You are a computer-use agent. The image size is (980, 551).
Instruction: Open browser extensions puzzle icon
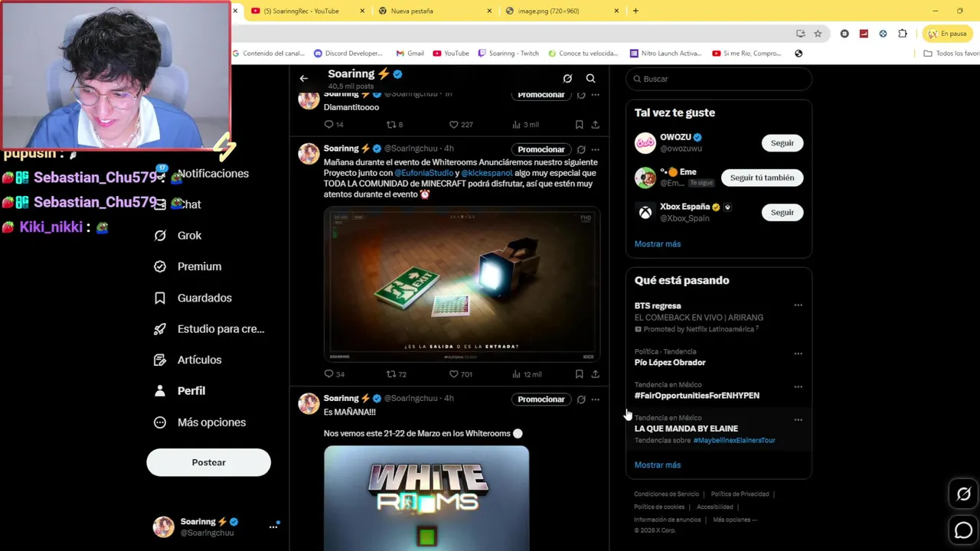(x=903, y=34)
